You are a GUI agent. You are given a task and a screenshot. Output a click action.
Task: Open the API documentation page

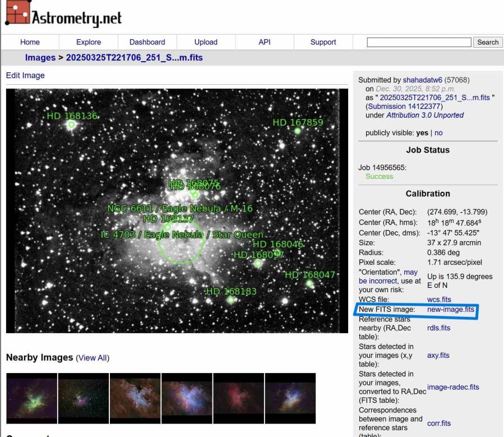click(264, 42)
